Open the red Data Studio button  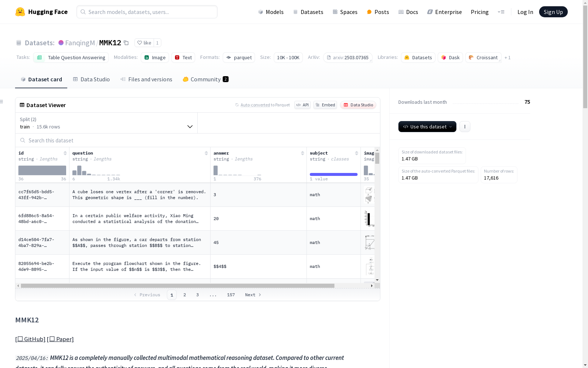tap(358, 105)
